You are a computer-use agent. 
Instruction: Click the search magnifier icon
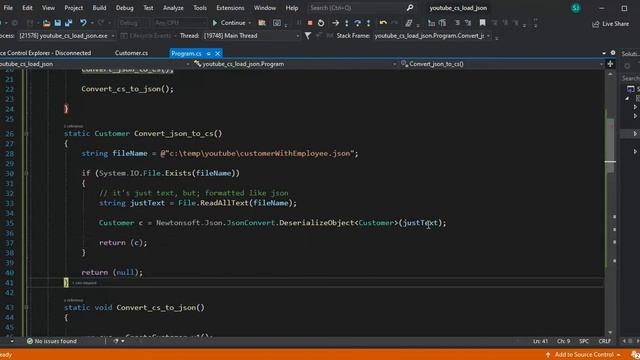[x=410, y=8]
